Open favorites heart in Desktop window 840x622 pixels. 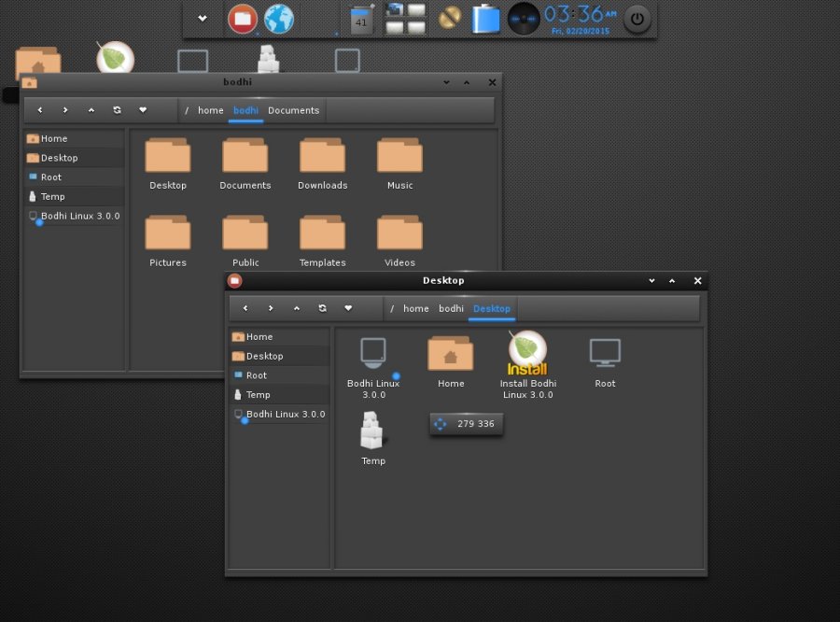(x=348, y=308)
